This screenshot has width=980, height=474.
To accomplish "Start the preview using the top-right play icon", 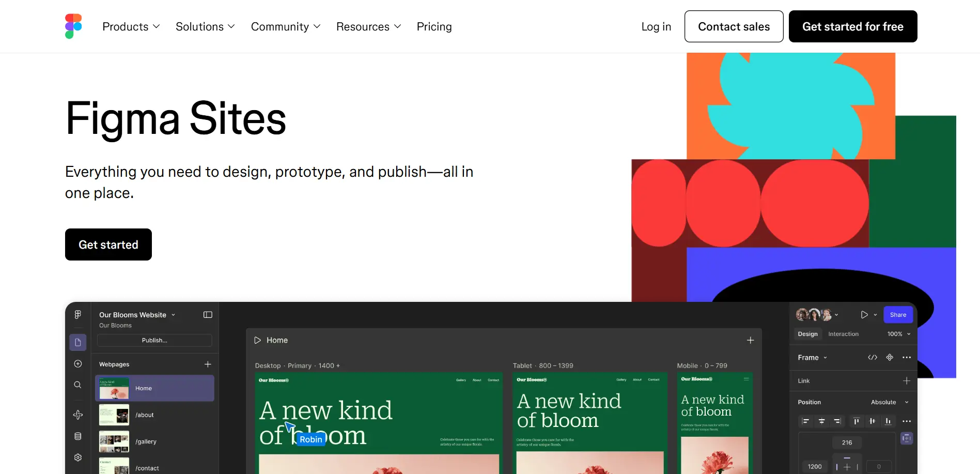I will tap(864, 315).
